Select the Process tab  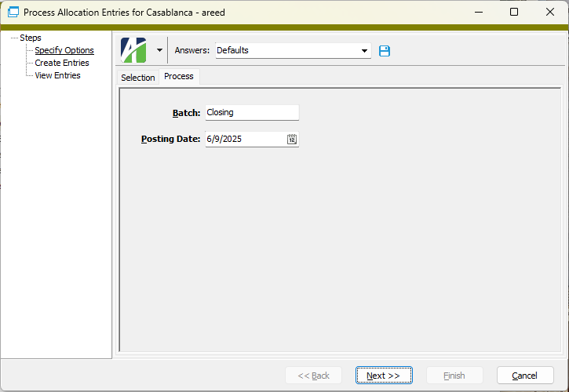pos(179,77)
